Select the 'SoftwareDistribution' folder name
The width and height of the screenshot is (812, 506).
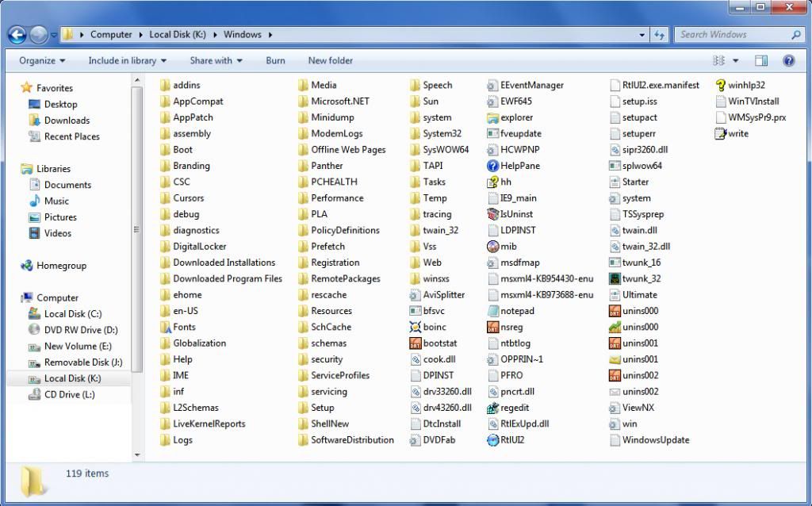coord(352,439)
